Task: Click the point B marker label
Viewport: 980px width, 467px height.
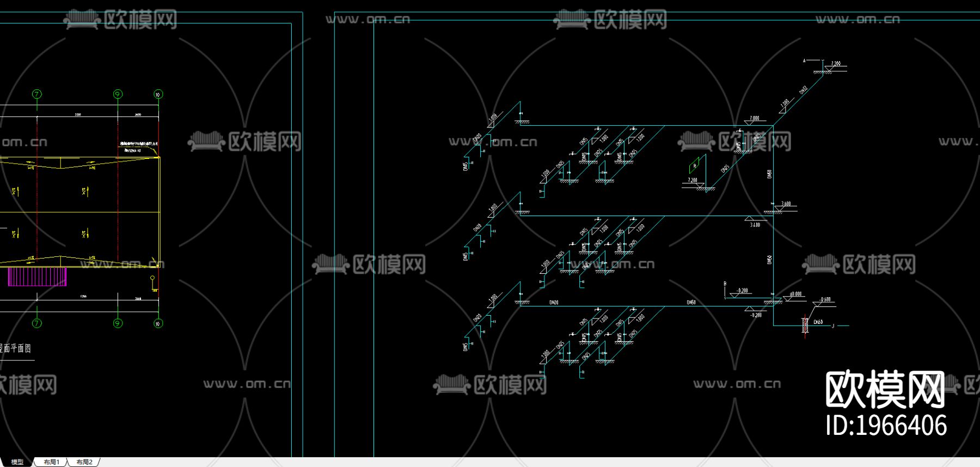Action: click(x=725, y=284)
